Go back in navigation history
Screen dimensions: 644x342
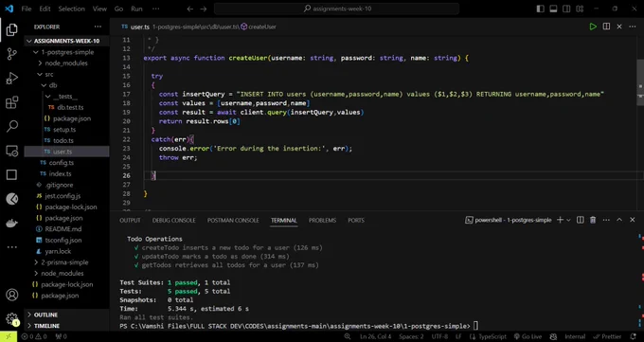tap(189, 9)
